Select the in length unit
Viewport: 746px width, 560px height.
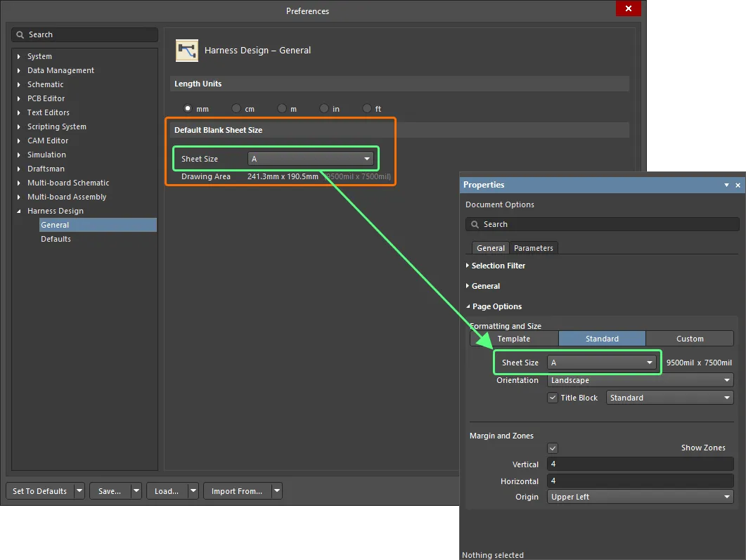coord(324,108)
